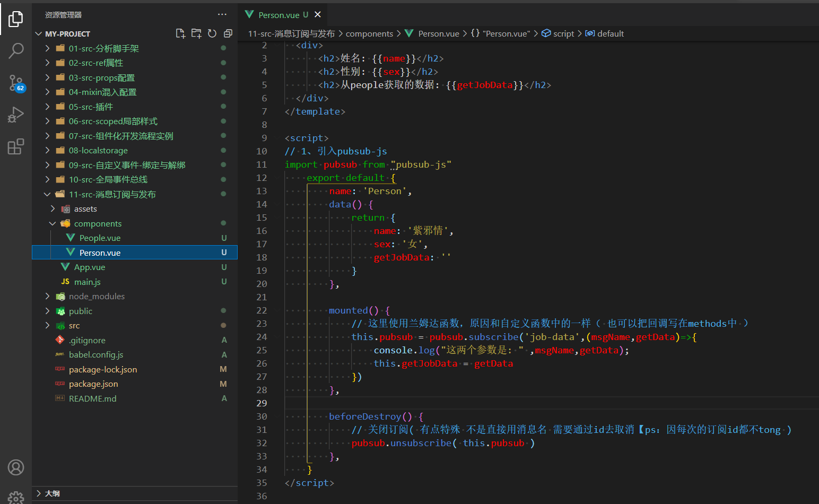This screenshot has height=504, width=819.
Task: Click the JS icon of main.js
Action: (65, 282)
